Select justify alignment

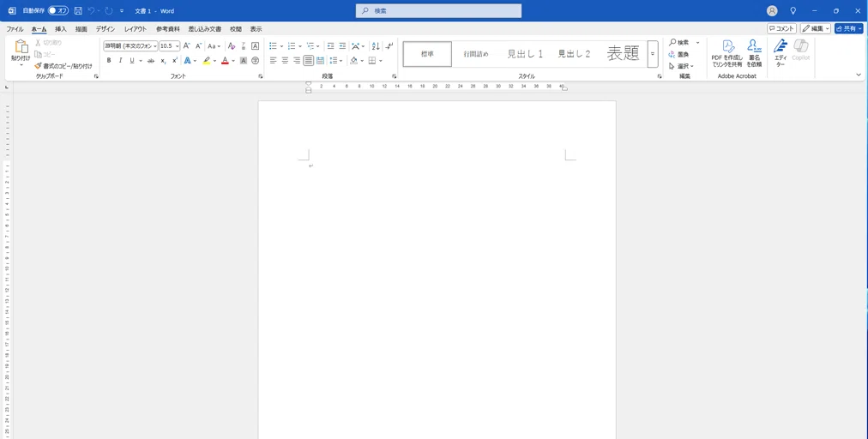pos(308,61)
